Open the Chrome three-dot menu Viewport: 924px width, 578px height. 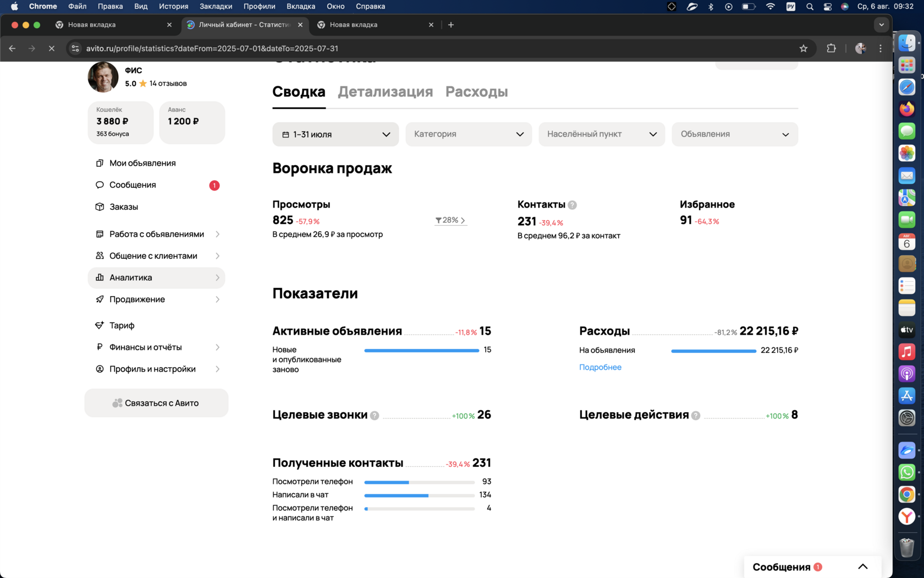(881, 48)
